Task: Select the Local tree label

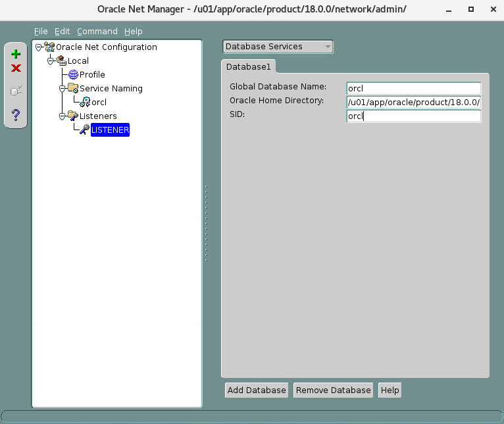Action: click(x=78, y=60)
